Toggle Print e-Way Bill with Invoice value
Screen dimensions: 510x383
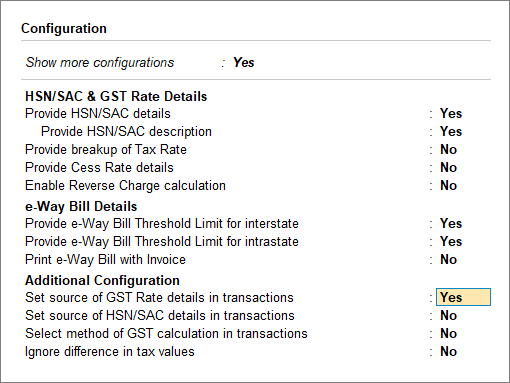(x=448, y=259)
